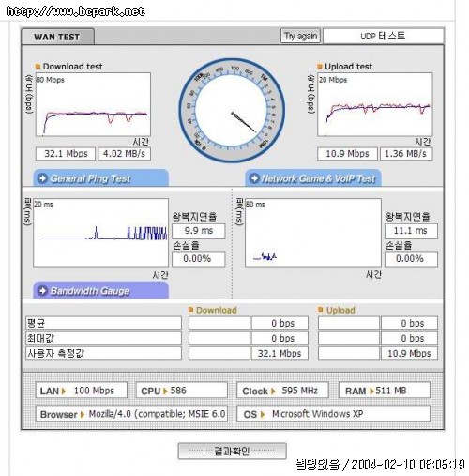Click the speed gauge dial
The width and height of the screenshot is (469, 476).
232,111
